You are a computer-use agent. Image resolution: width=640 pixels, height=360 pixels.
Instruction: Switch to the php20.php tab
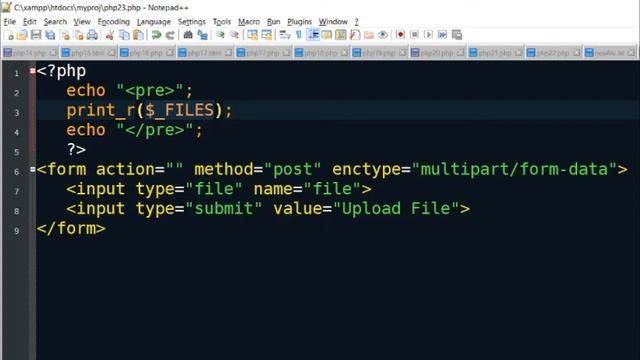(x=437, y=53)
